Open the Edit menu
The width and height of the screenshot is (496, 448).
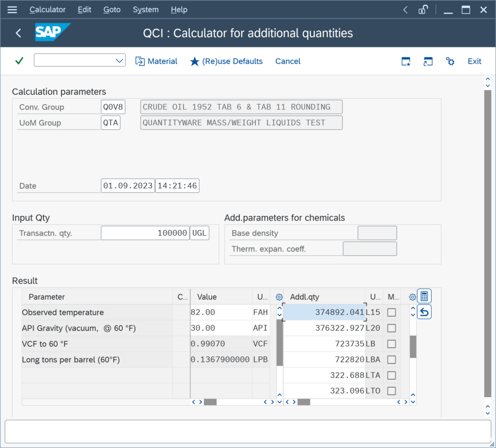point(84,10)
